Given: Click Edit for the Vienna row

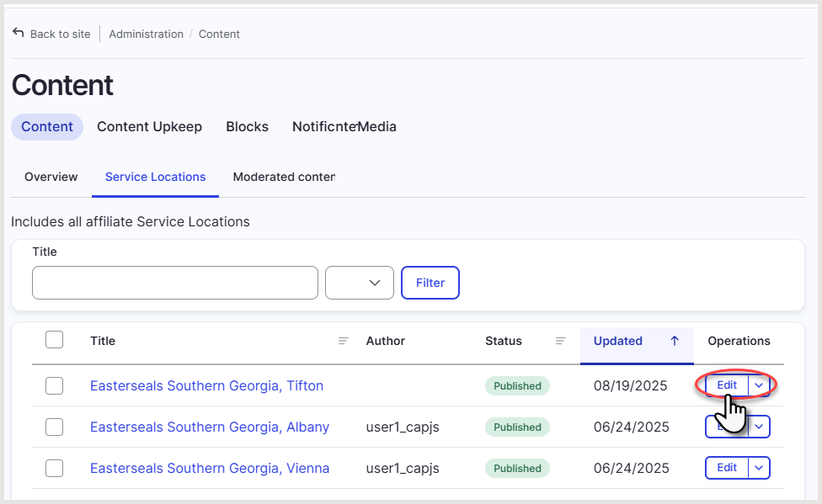Looking at the screenshot, I should tap(727, 468).
